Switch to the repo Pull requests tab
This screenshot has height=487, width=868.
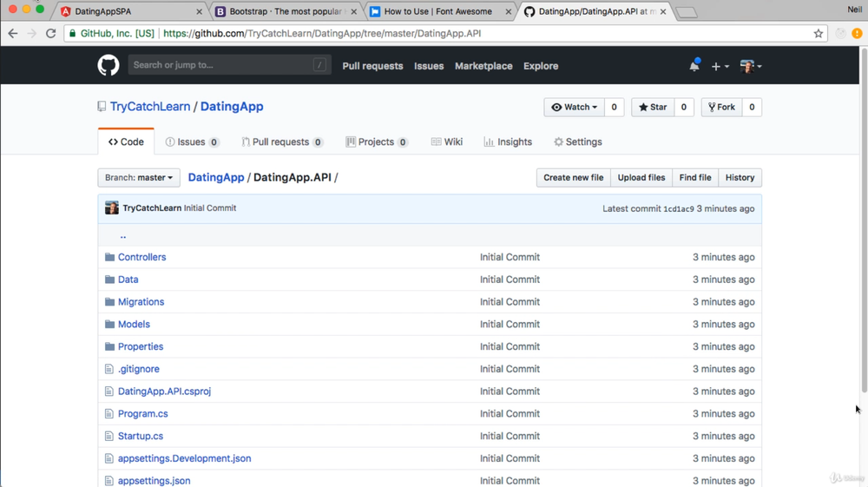pyautogui.click(x=282, y=142)
